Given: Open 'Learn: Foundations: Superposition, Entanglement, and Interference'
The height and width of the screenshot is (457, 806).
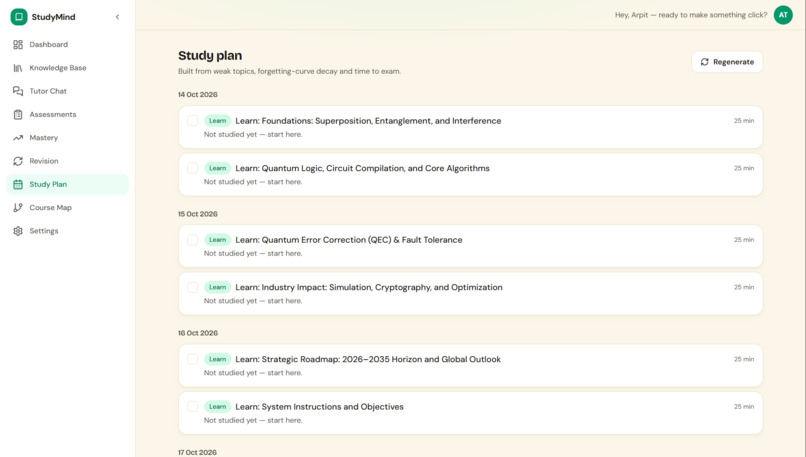Looking at the screenshot, I should 368,121.
